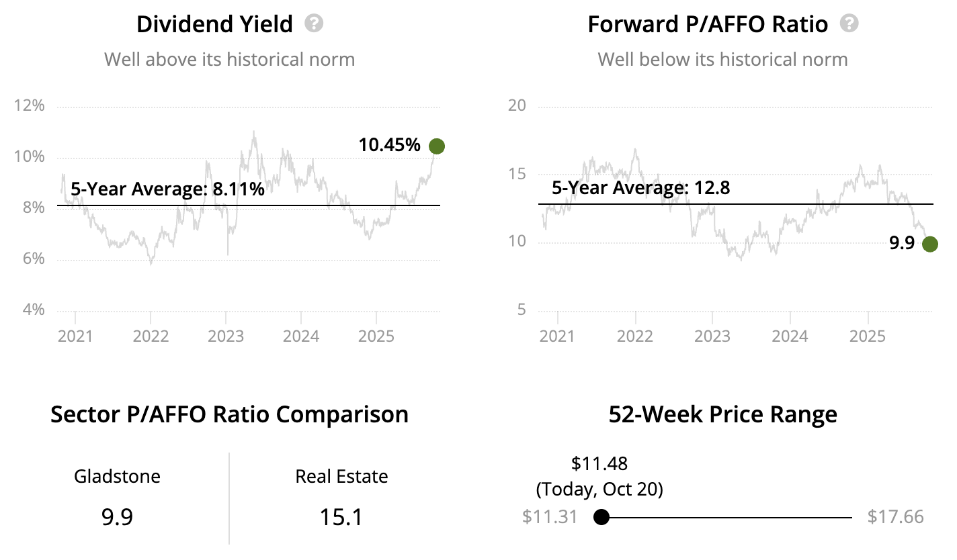Select the $11.48 today price label
Image resolution: width=957 pixels, height=560 pixels.
pyautogui.click(x=599, y=463)
